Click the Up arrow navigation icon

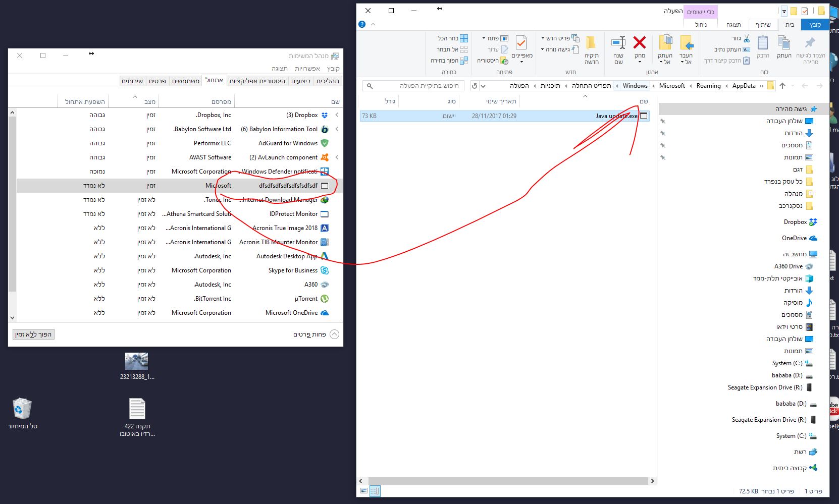[782, 86]
